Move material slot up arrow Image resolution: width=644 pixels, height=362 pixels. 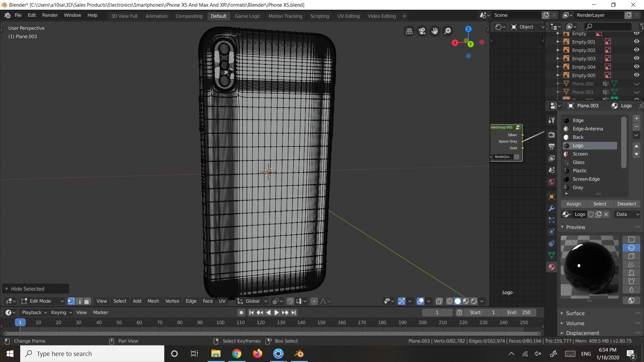636,146
